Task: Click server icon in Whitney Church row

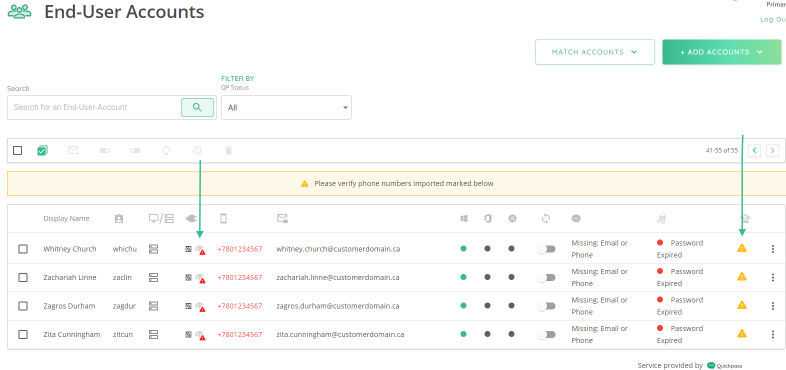Action: [x=154, y=249]
